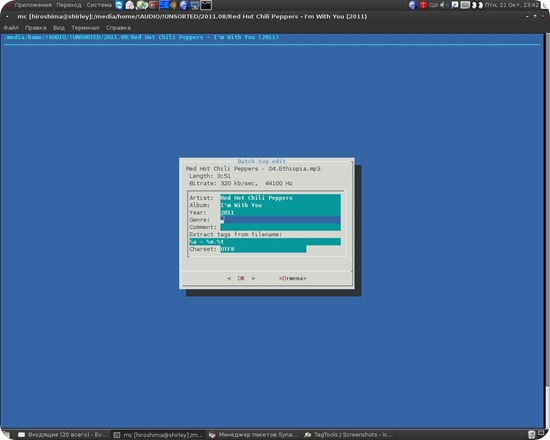Open the Приложения panel menu

(33, 5)
